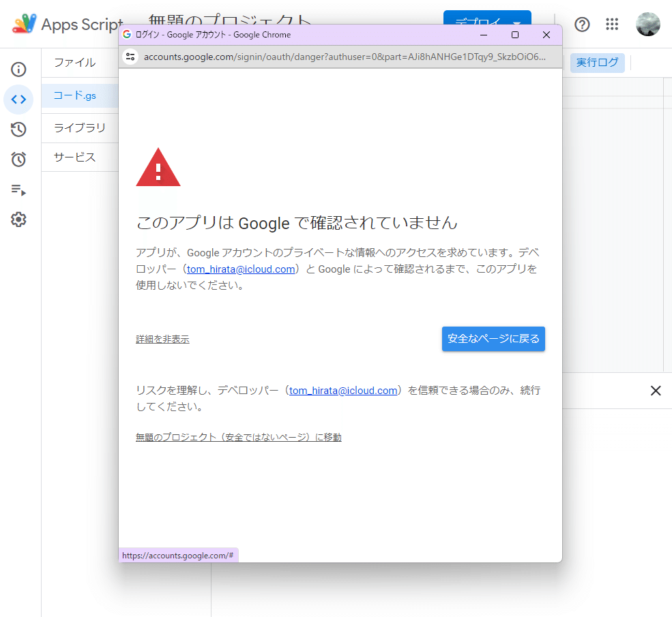
Task: Click the 安全なページに戻る button
Action: coord(493,339)
